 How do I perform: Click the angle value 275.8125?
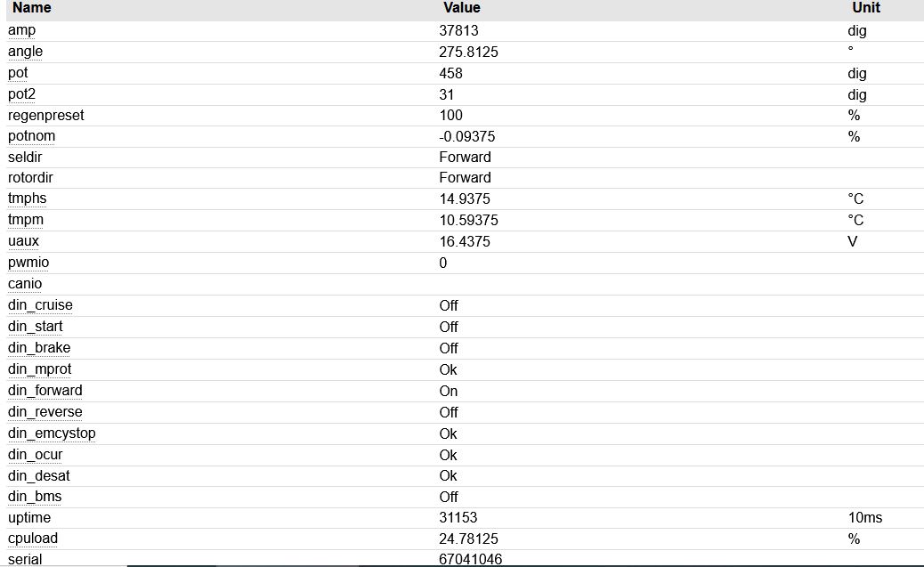(468, 52)
